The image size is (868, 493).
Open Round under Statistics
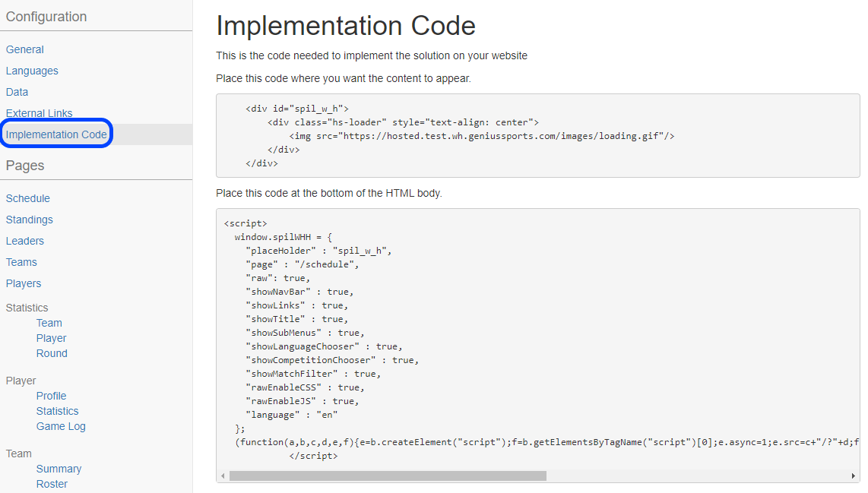[x=52, y=353]
